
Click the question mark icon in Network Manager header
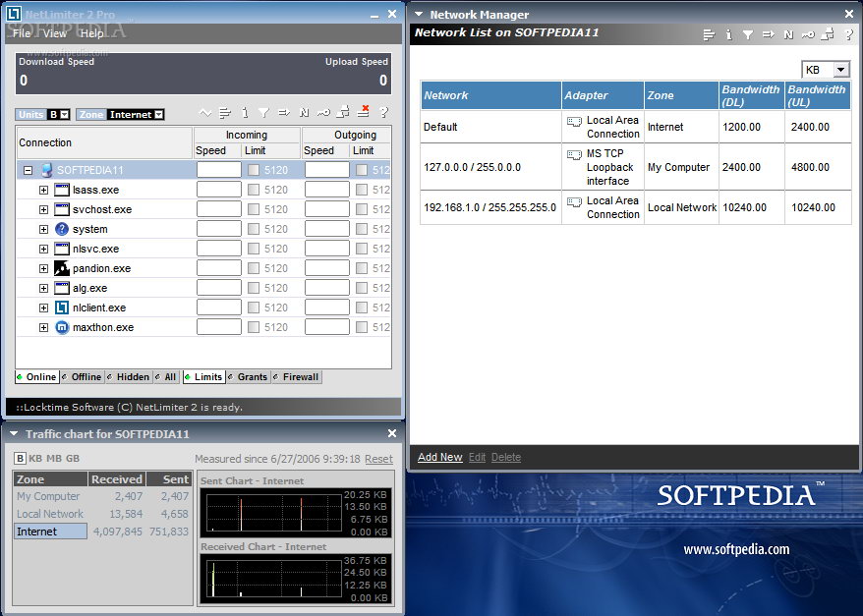(x=848, y=35)
